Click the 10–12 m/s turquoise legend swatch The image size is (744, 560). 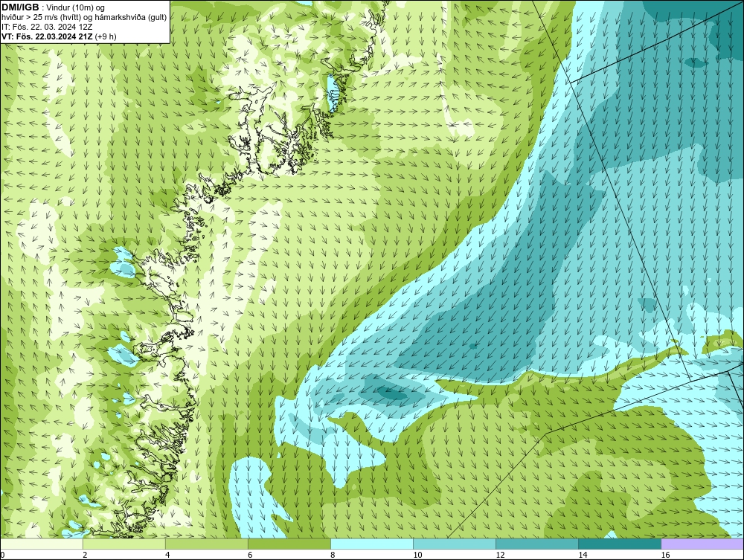click(455, 544)
